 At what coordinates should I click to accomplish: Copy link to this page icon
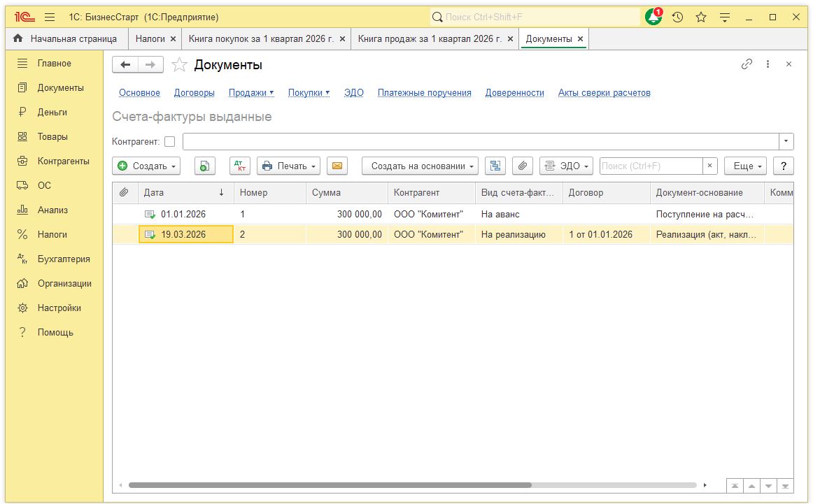coord(747,64)
